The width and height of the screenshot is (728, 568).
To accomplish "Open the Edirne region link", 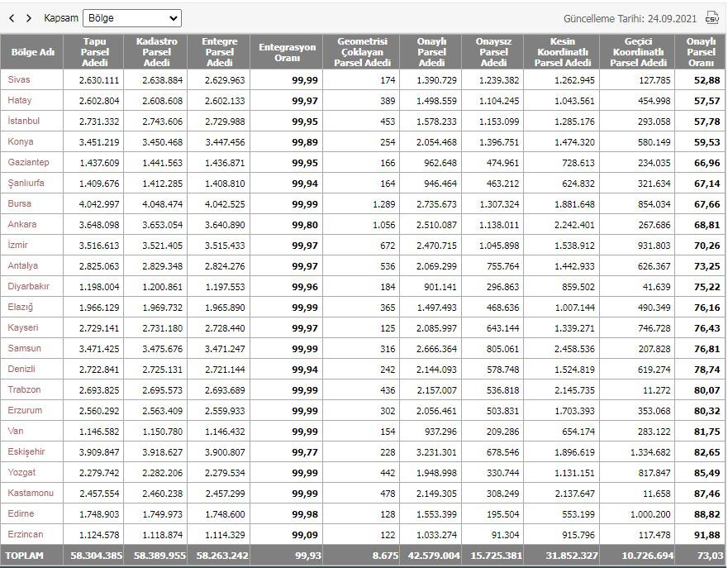I will 21,513.
